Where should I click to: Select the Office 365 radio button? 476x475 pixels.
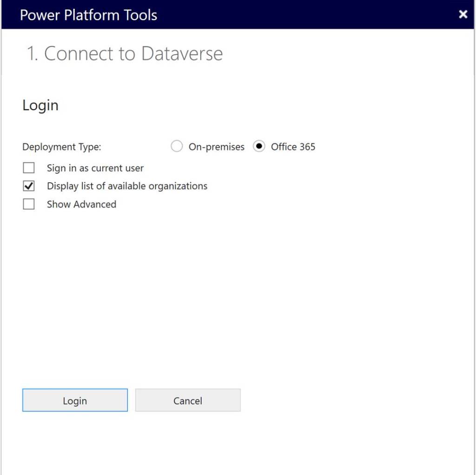click(259, 147)
